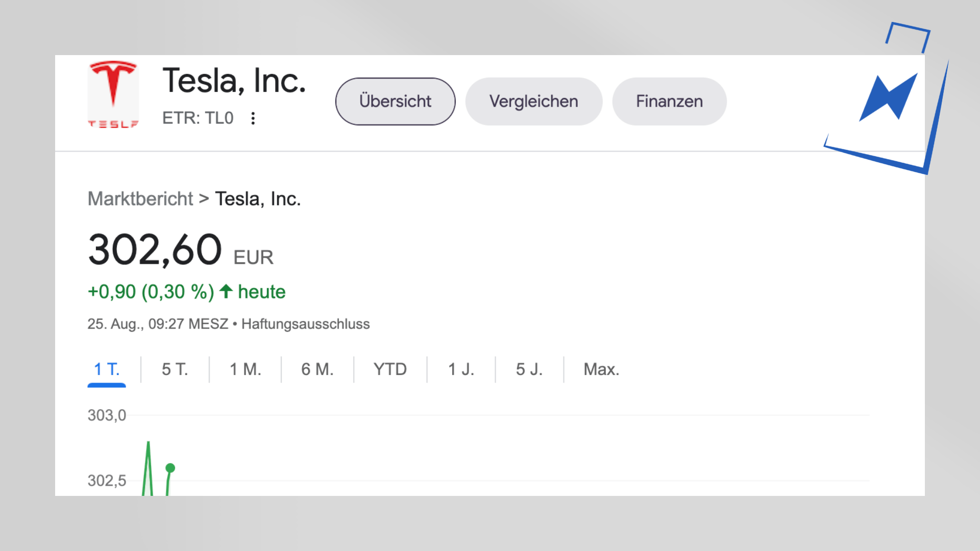Click the Tesla logo icon
The width and height of the screenshot is (980, 551).
tap(113, 95)
